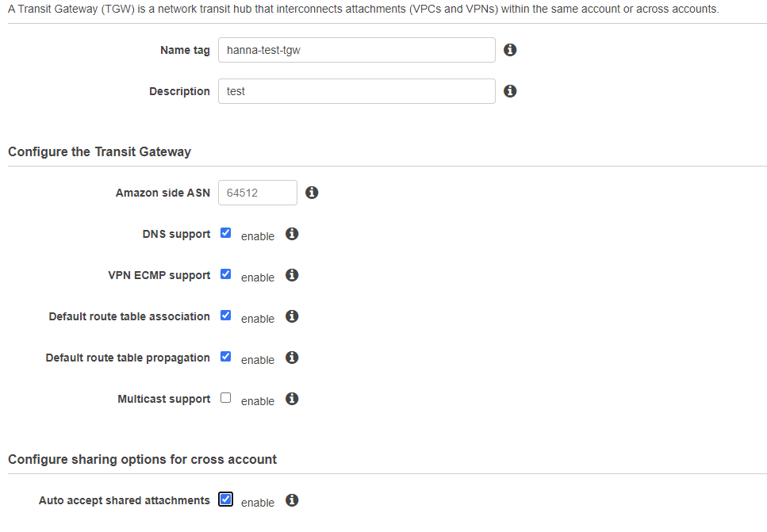
Task: Click the 'Multicast support' label
Action: click(x=164, y=399)
